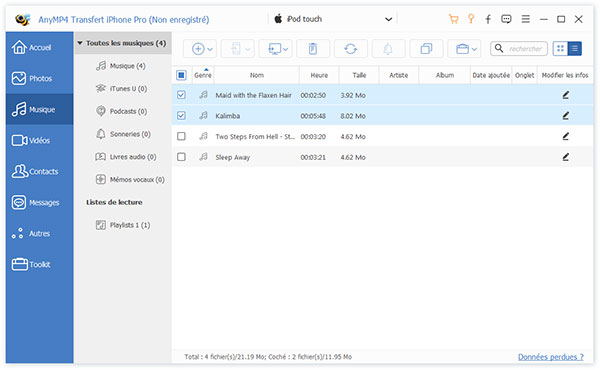
Task: Open the Données perdues ? link
Action: 551,357
